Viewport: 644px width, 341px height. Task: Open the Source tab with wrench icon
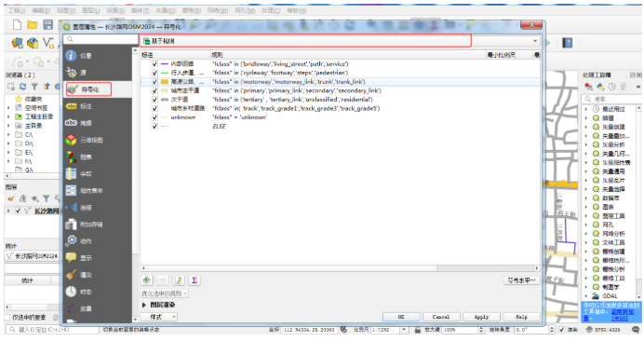click(x=71, y=73)
